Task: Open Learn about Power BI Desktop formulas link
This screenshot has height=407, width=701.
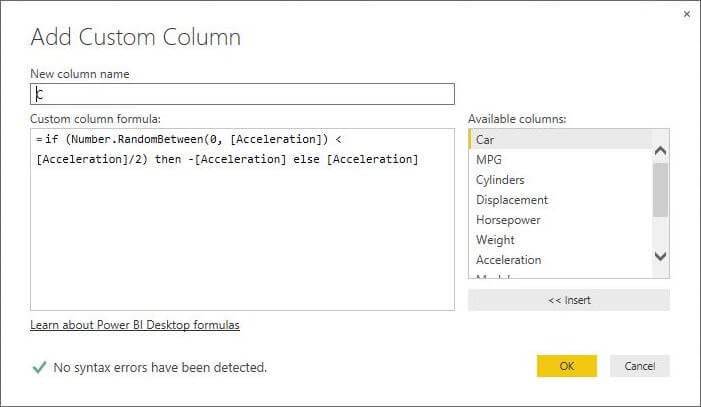Action: [135, 325]
